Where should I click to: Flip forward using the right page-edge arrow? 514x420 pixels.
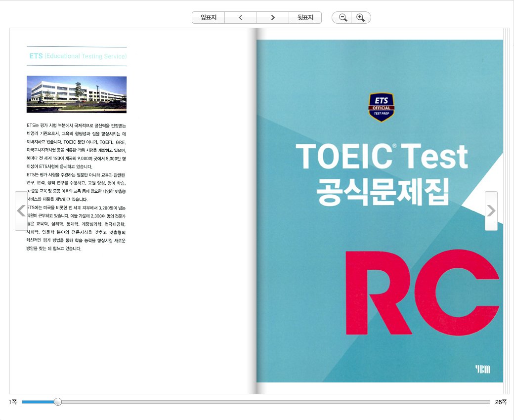(x=491, y=210)
